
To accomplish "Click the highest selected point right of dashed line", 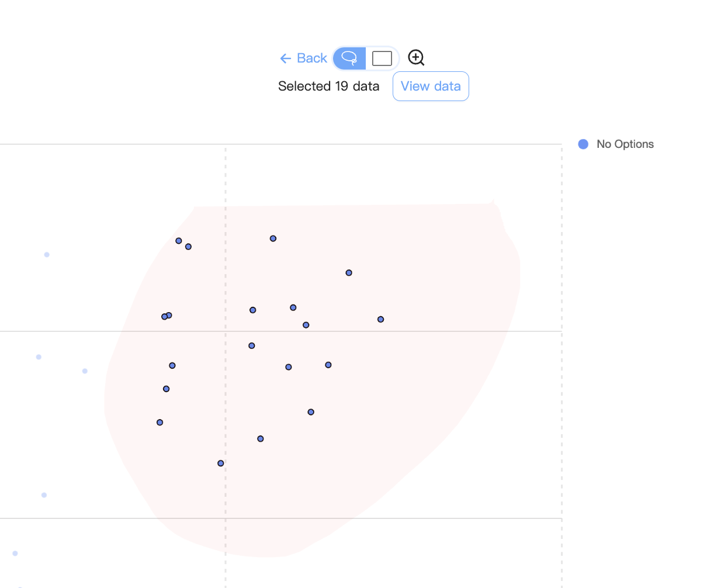I will click(273, 238).
